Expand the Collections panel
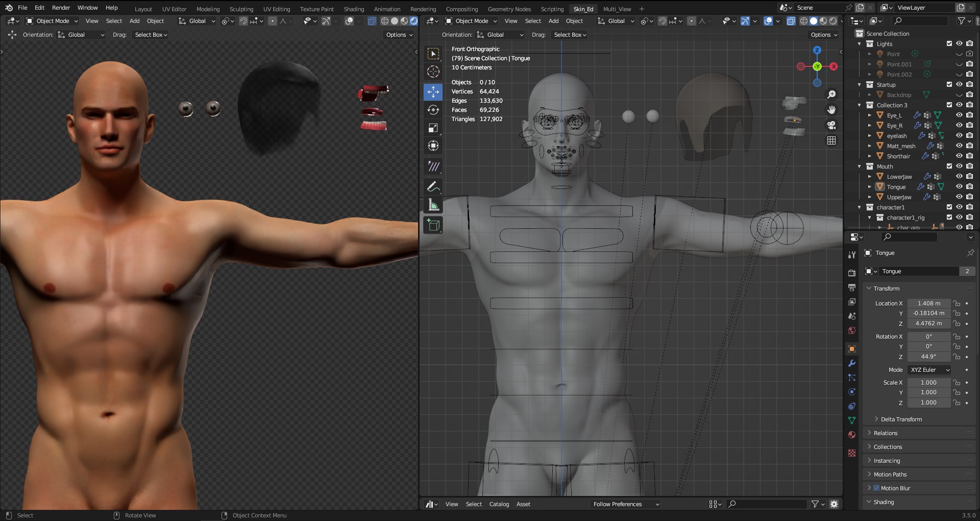This screenshot has width=980, height=521. click(x=888, y=447)
